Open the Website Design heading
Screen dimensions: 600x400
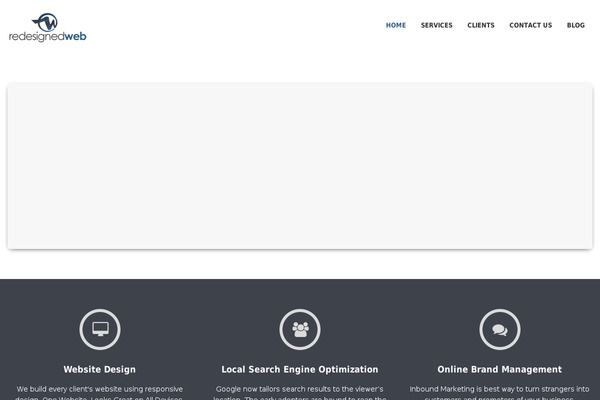point(99,369)
